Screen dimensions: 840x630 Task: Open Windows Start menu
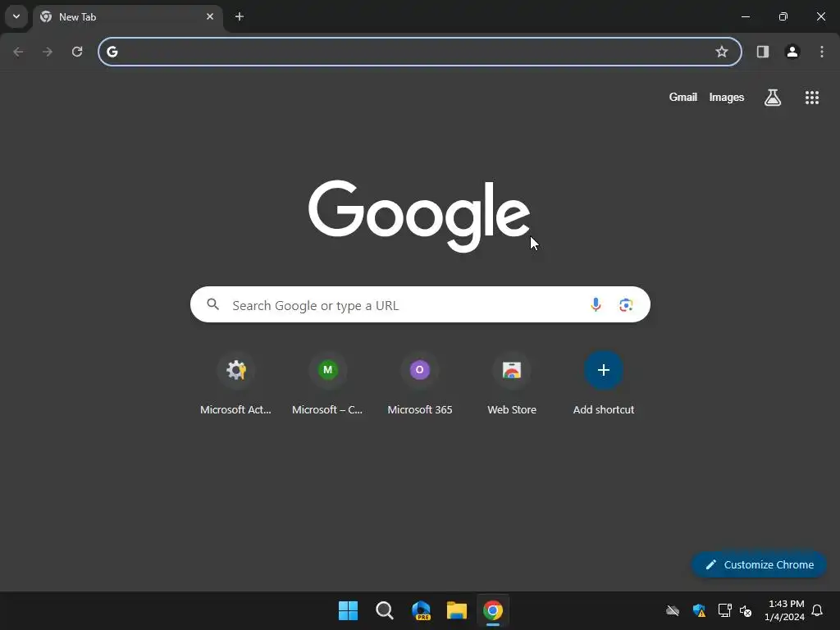pos(348,610)
